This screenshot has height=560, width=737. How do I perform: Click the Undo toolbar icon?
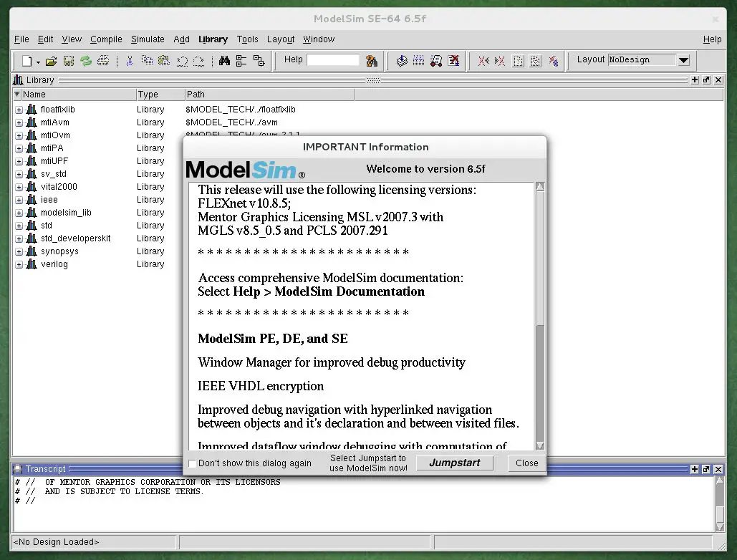click(182, 61)
